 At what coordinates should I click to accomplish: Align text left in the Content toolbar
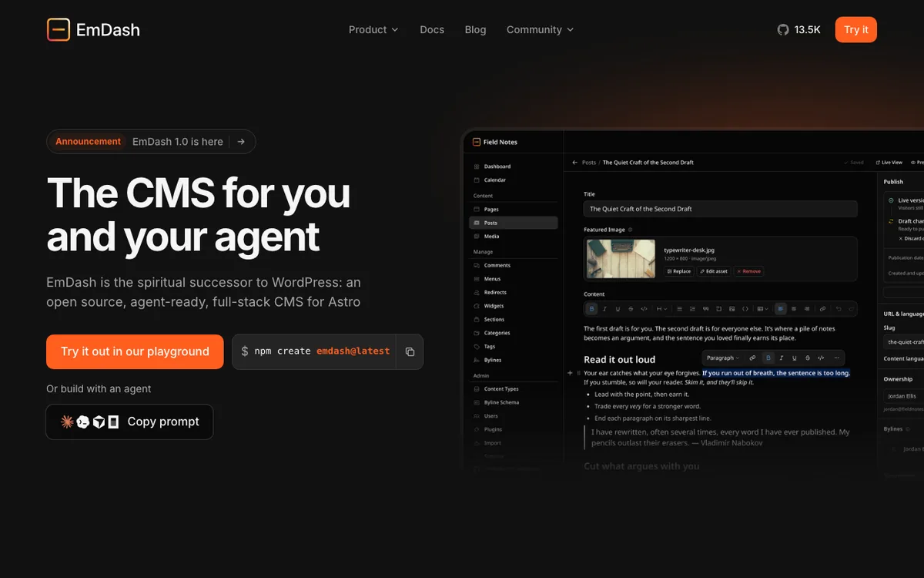point(781,309)
